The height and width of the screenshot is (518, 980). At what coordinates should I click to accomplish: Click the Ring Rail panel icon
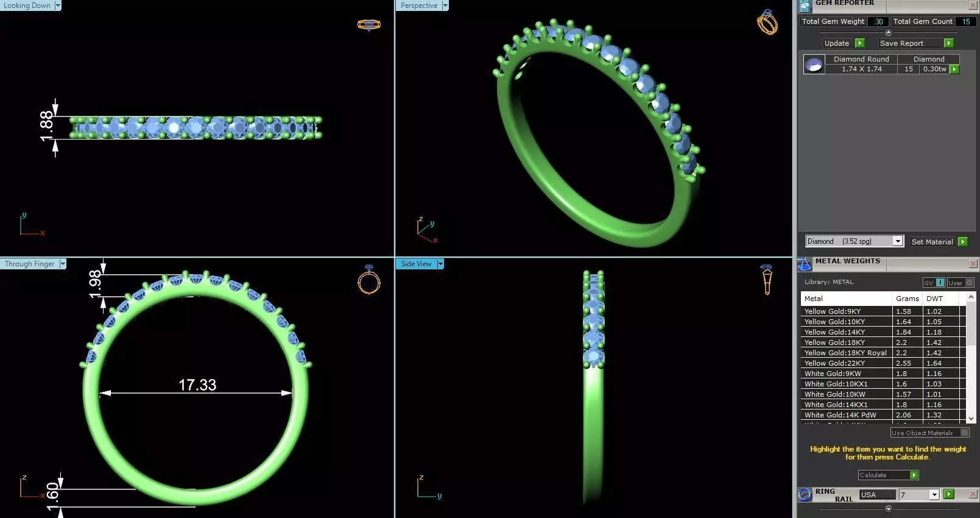pyautogui.click(x=805, y=494)
